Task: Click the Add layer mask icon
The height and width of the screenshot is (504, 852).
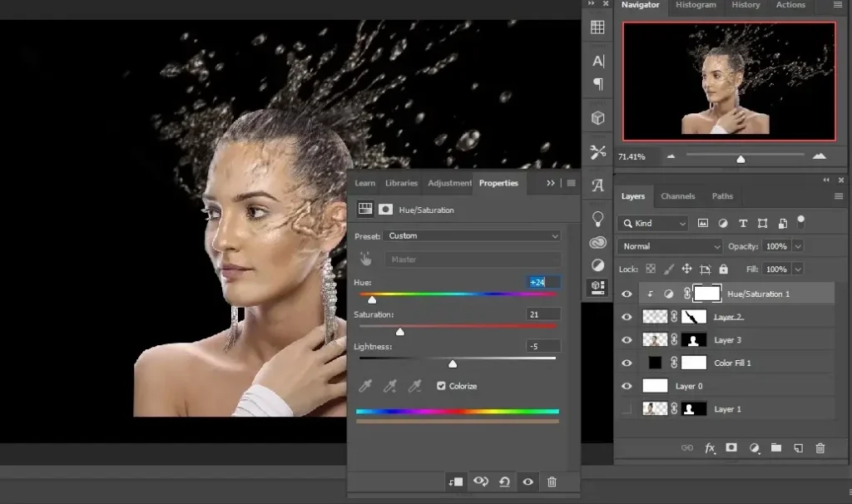Action: click(x=731, y=448)
